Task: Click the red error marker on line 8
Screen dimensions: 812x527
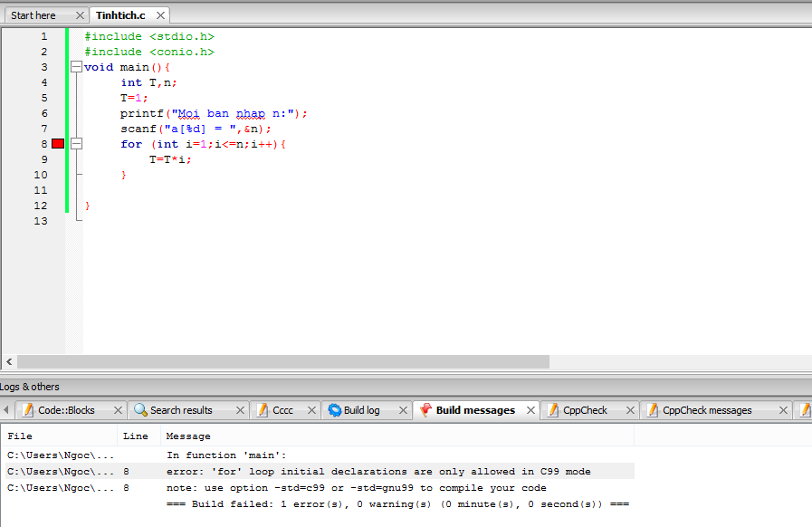Action: 58,144
